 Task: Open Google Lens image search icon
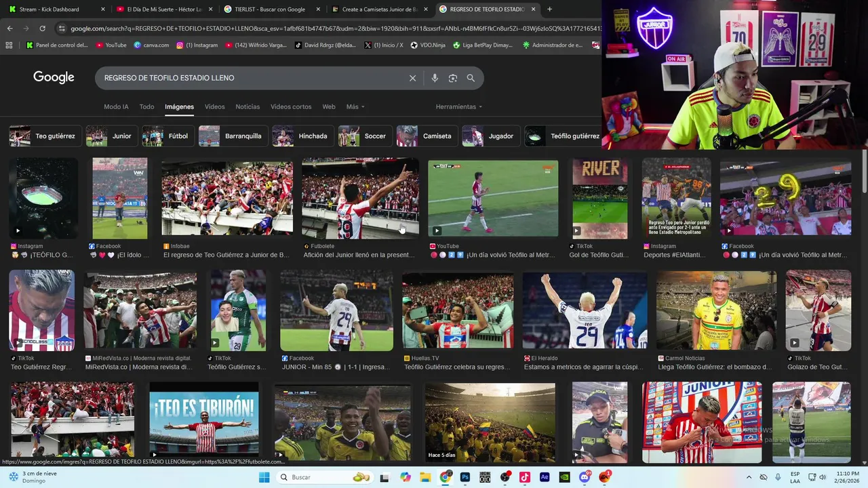(453, 78)
